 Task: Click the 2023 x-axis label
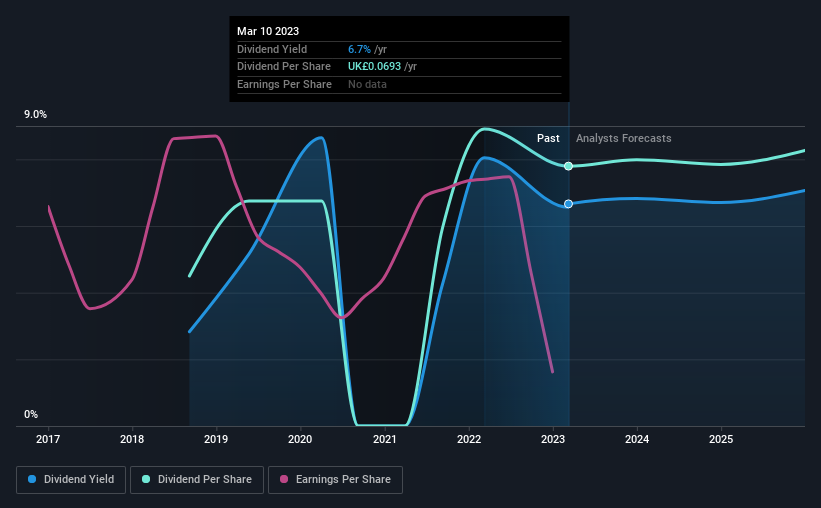pos(553,439)
